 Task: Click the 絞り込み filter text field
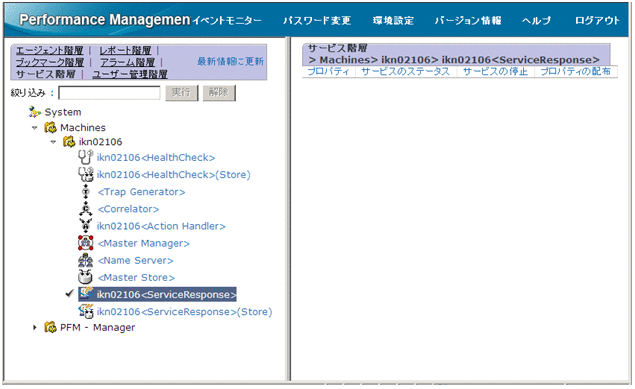click(x=109, y=93)
